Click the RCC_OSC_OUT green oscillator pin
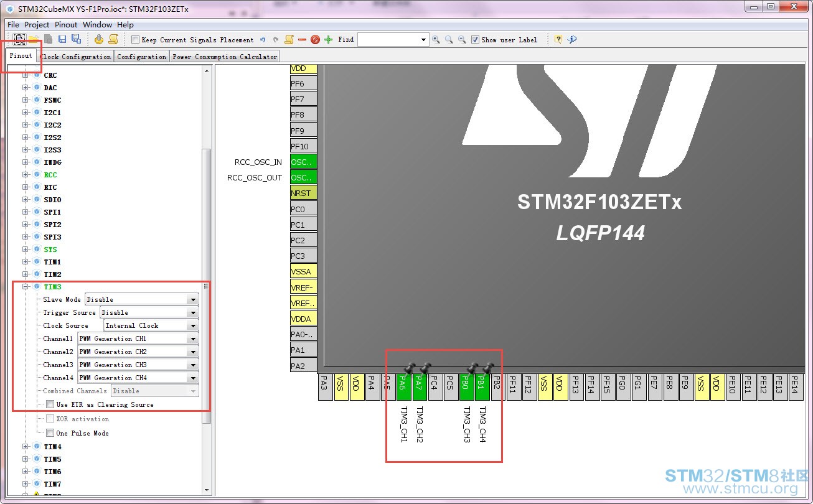 pos(304,177)
